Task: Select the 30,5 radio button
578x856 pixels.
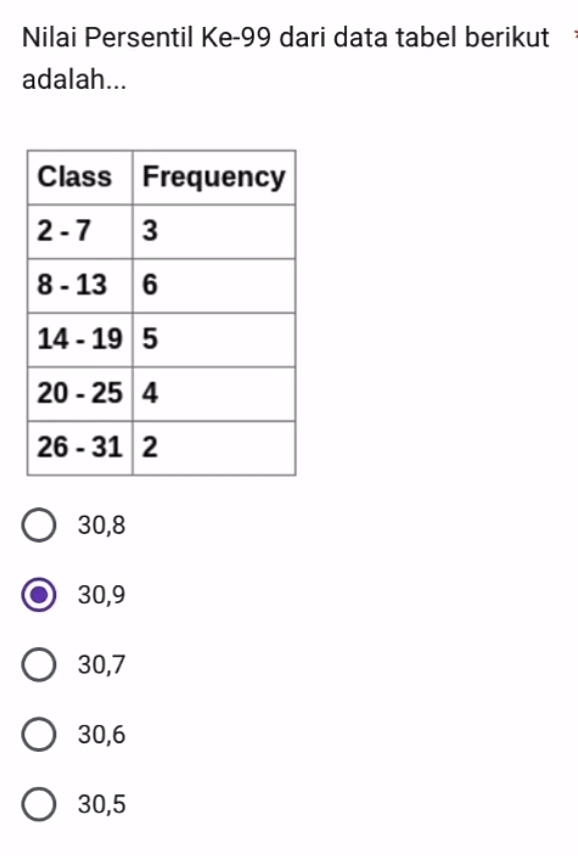Action: (39, 804)
